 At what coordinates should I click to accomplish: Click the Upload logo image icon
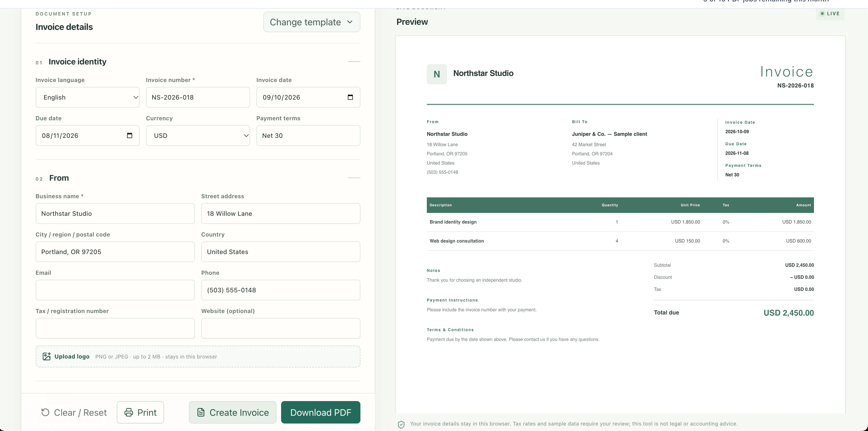point(47,356)
